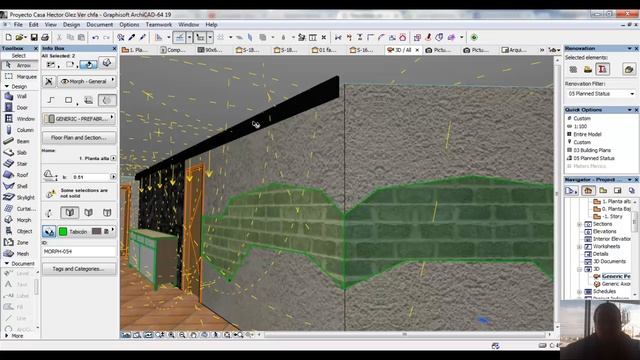Toggle second edge type option
Viewport: 640px width, 360px height.
coord(89,212)
